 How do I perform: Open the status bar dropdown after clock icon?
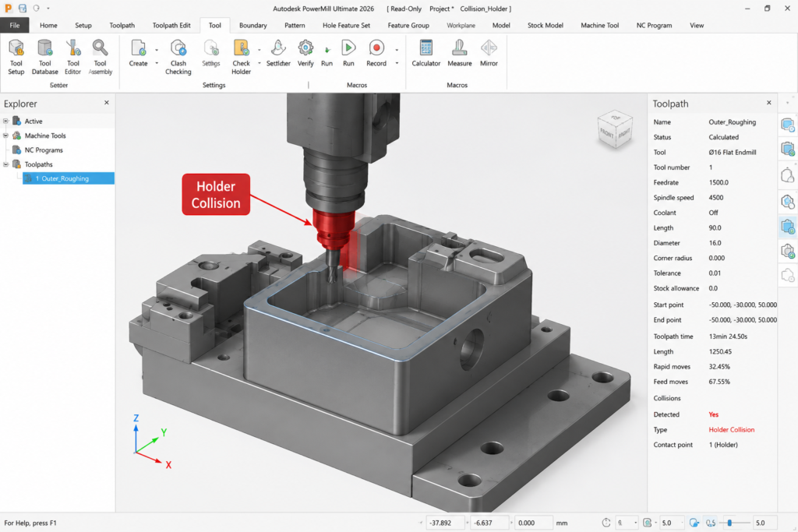[x=635, y=523]
